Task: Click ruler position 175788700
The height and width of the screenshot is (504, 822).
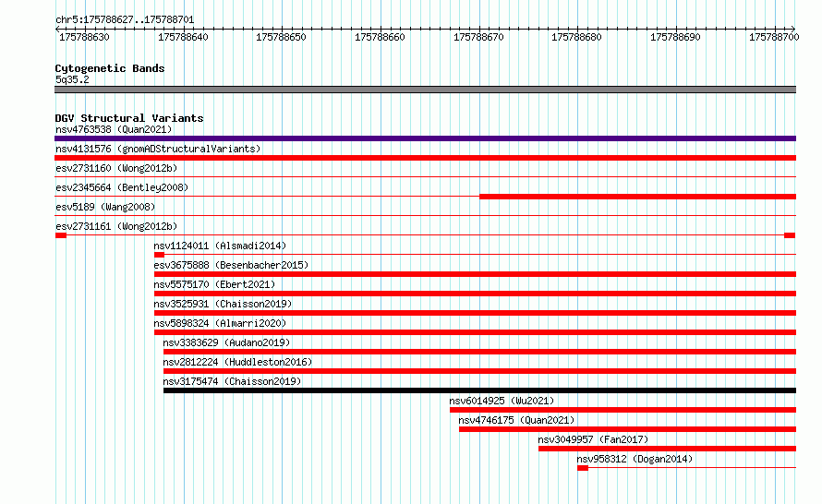Action: pyautogui.click(x=774, y=37)
